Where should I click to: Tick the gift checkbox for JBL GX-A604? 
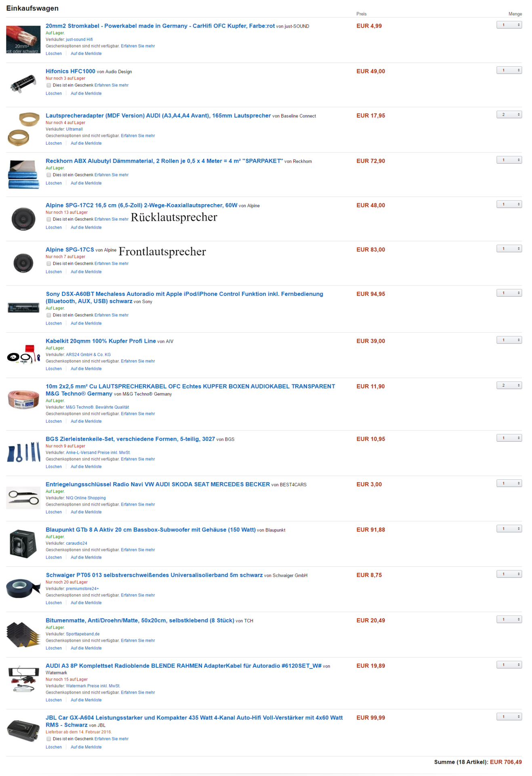48,739
